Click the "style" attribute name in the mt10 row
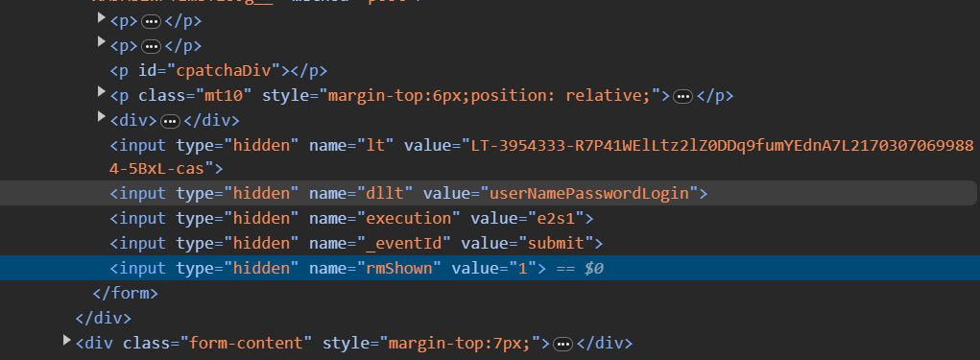 point(285,96)
